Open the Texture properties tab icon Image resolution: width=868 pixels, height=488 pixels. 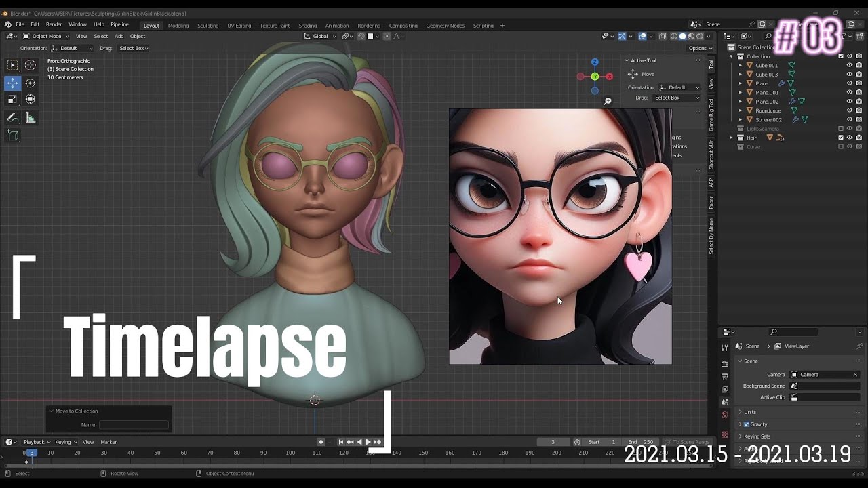click(725, 434)
